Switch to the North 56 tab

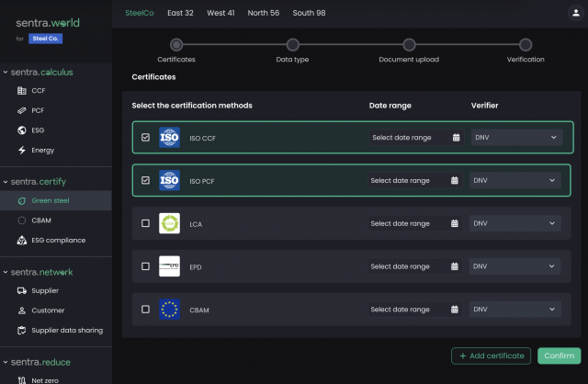264,13
